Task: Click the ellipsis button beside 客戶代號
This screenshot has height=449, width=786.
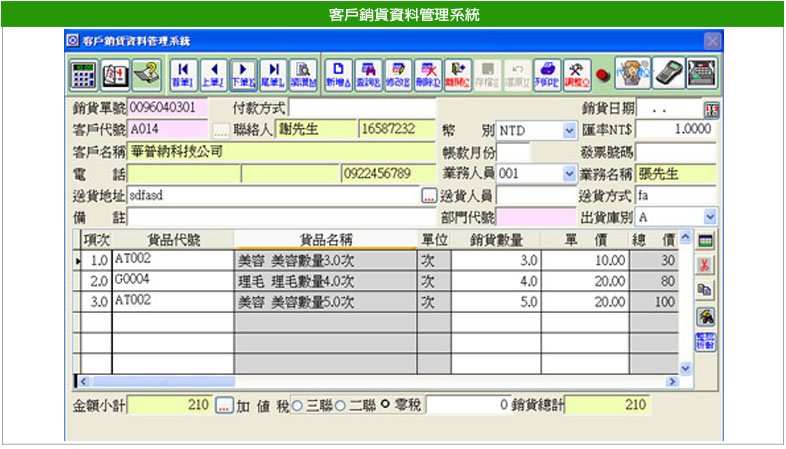Action: click(x=219, y=130)
